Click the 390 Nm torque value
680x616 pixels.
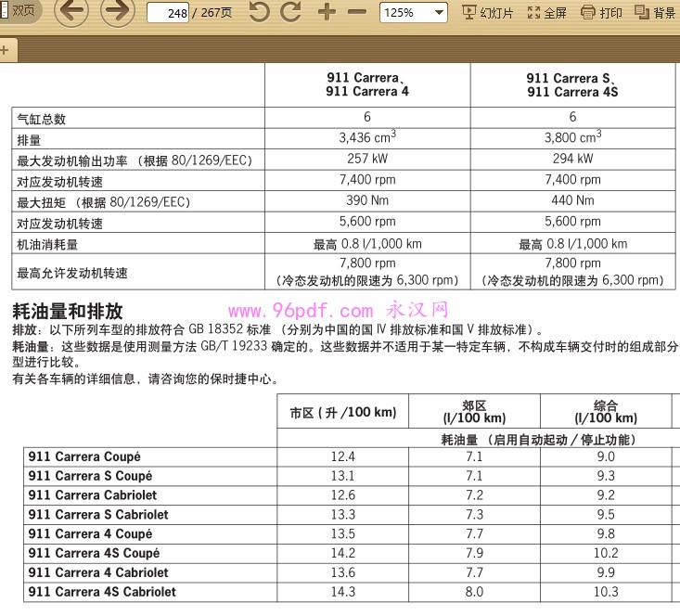pos(367,200)
